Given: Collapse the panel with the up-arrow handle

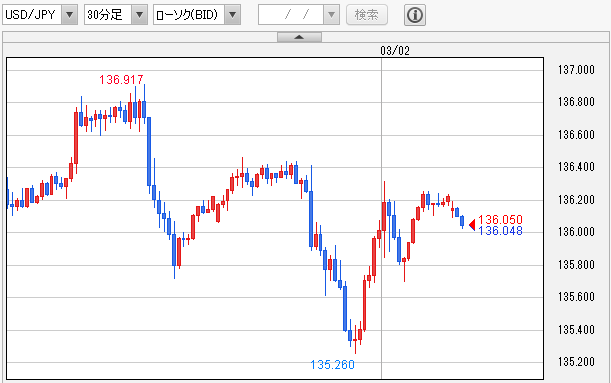Looking at the screenshot, I should pyautogui.click(x=299, y=37).
